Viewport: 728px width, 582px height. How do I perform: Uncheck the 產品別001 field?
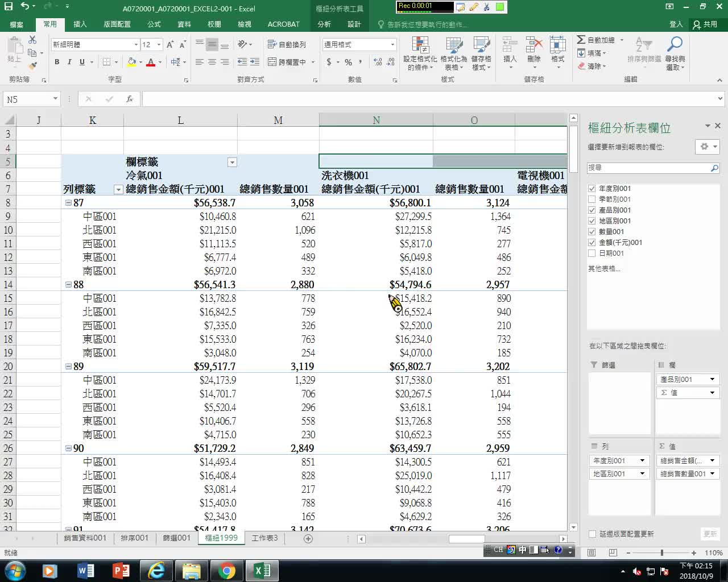[592, 210]
